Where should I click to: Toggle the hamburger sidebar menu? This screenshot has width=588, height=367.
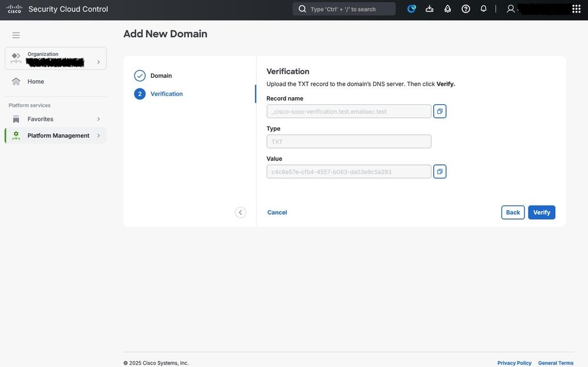point(16,35)
